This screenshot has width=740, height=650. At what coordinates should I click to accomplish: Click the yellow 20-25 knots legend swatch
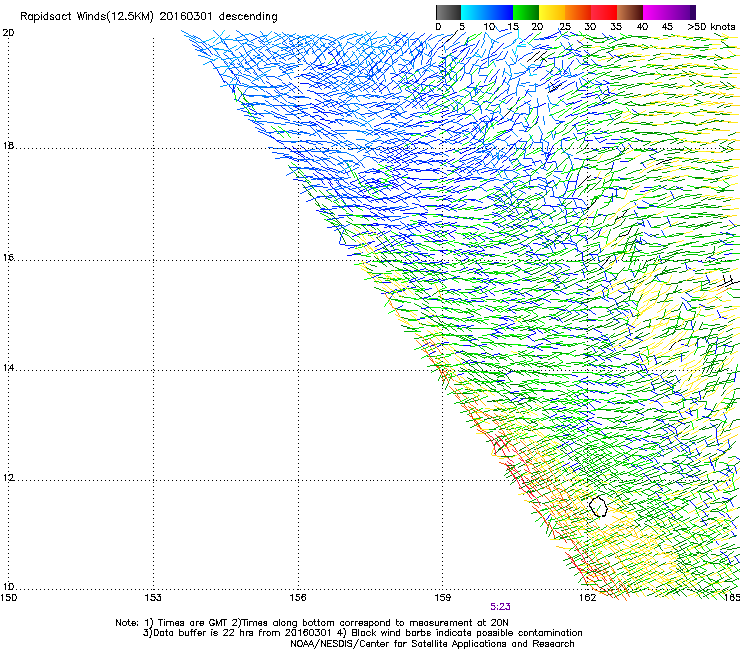pos(552,12)
